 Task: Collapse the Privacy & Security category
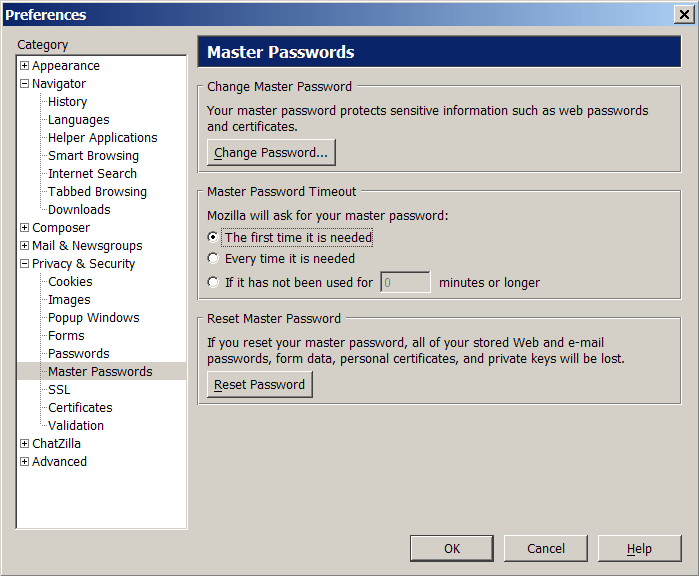coord(24,264)
